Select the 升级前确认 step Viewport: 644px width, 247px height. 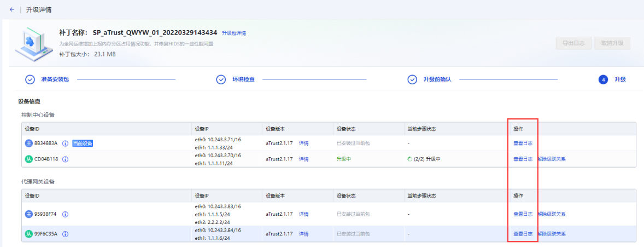pyautogui.click(x=437, y=79)
